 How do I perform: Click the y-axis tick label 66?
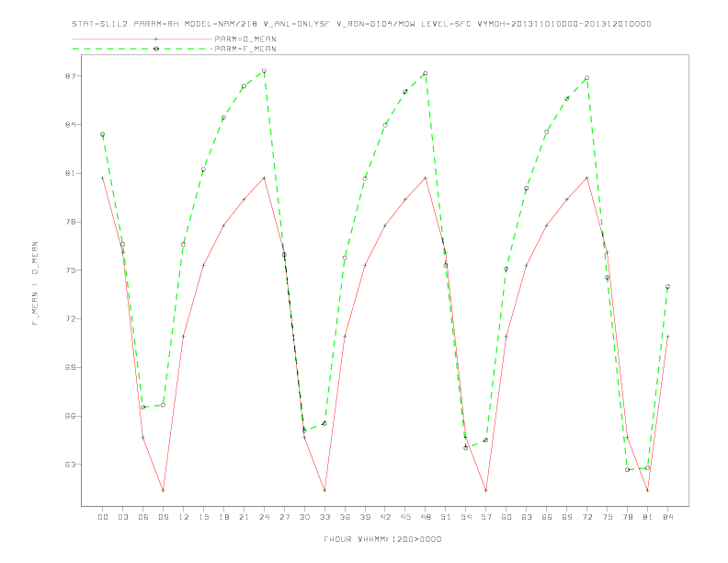point(70,416)
